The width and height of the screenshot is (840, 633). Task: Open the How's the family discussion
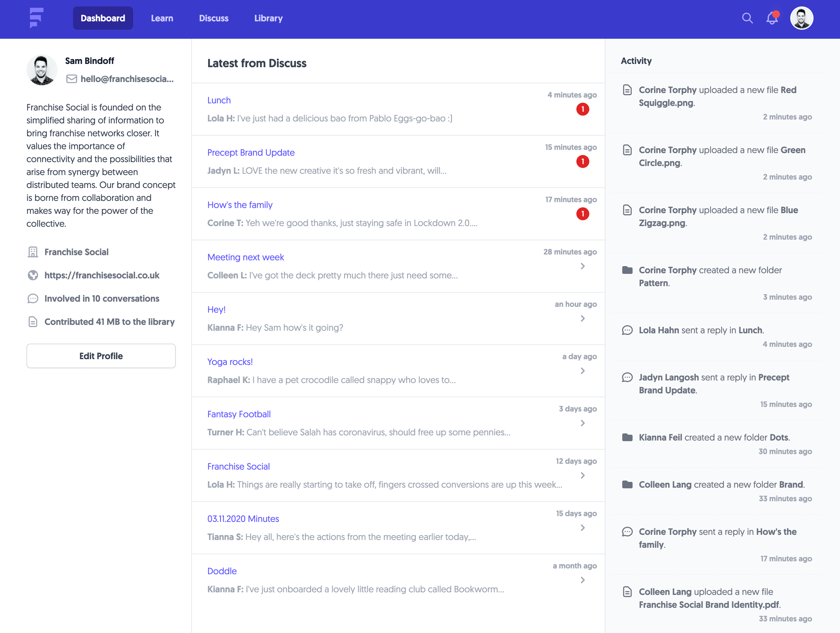tap(240, 205)
